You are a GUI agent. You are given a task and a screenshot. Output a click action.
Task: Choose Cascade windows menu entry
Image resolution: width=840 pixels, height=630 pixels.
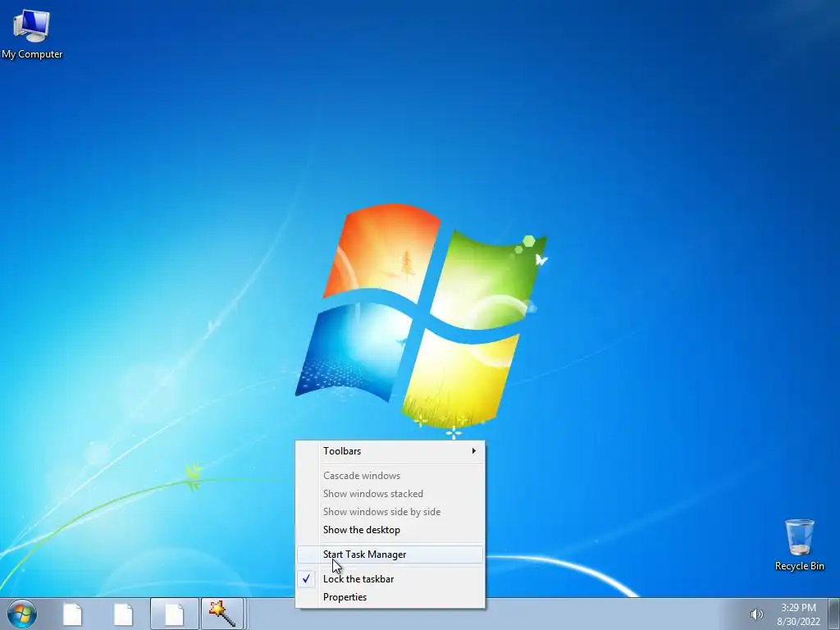click(390, 476)
